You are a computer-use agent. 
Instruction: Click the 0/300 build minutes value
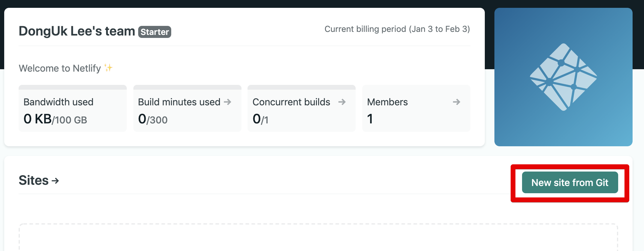[153, 119]
